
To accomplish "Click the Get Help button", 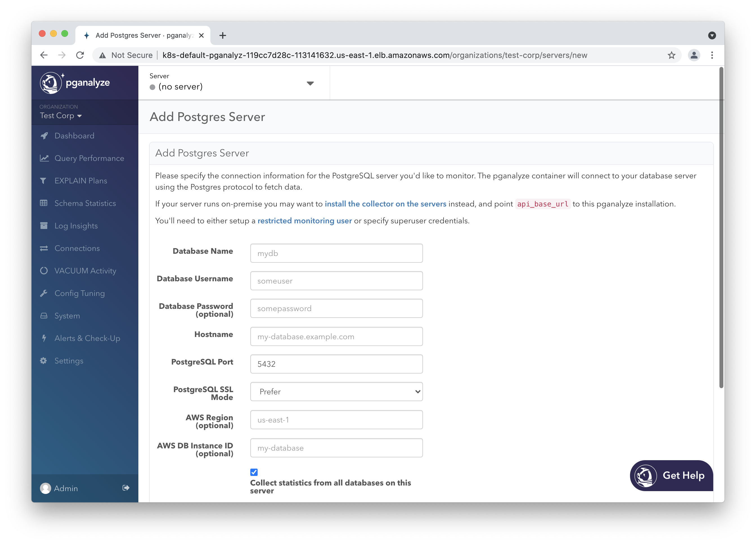I will (x=671, y=475).
